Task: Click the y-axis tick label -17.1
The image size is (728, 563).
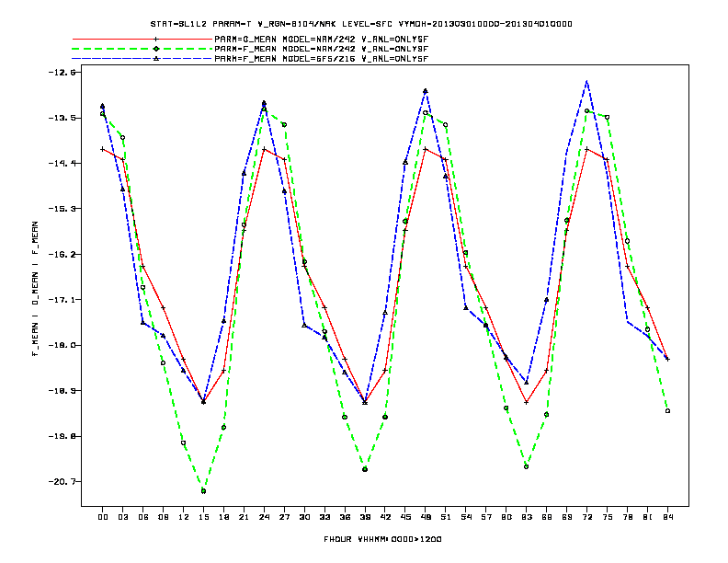Action: 63,300
